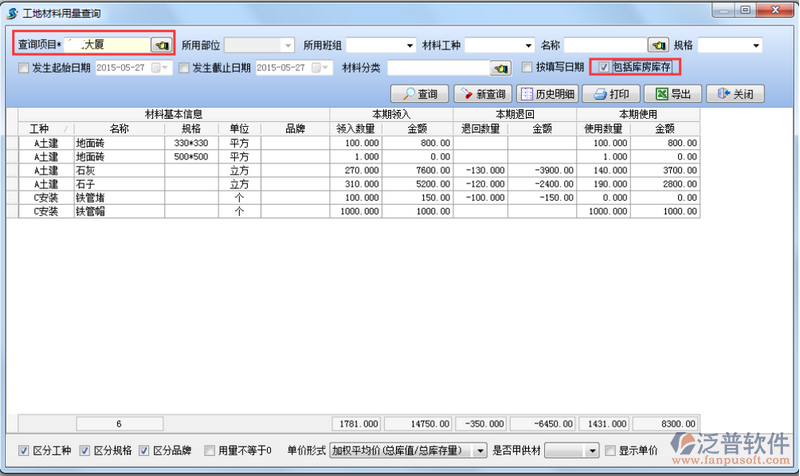Click the 查询 search button
Viewport: 800px width, 476px height.
coord(420,94)
